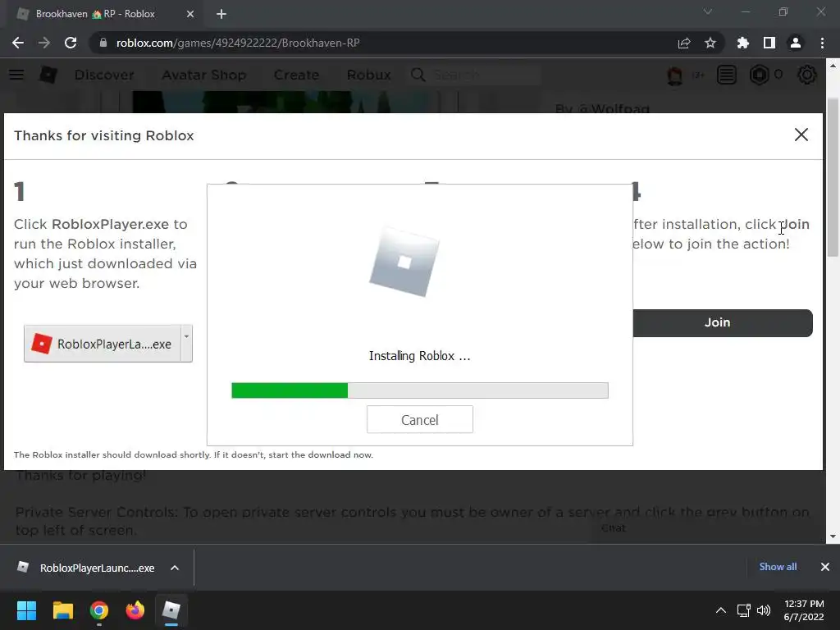Click the By @Wolfpaq creator link
840x630 pixels.
click(x=602, y=107)
